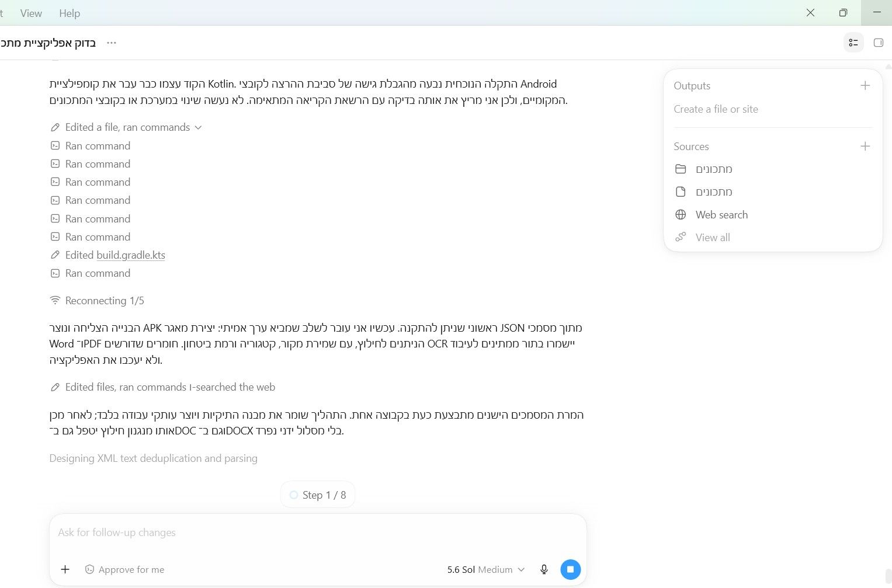This screenshot has height=588, width=892.
Task: Expand 'Edited files, ran commands' activity row
Action: point(162,387)
